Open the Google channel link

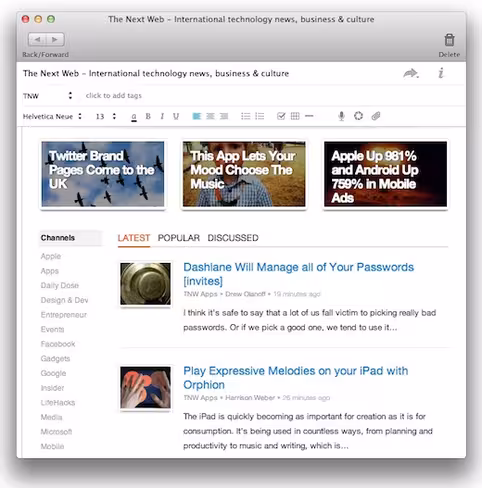[x=53, y=373]
